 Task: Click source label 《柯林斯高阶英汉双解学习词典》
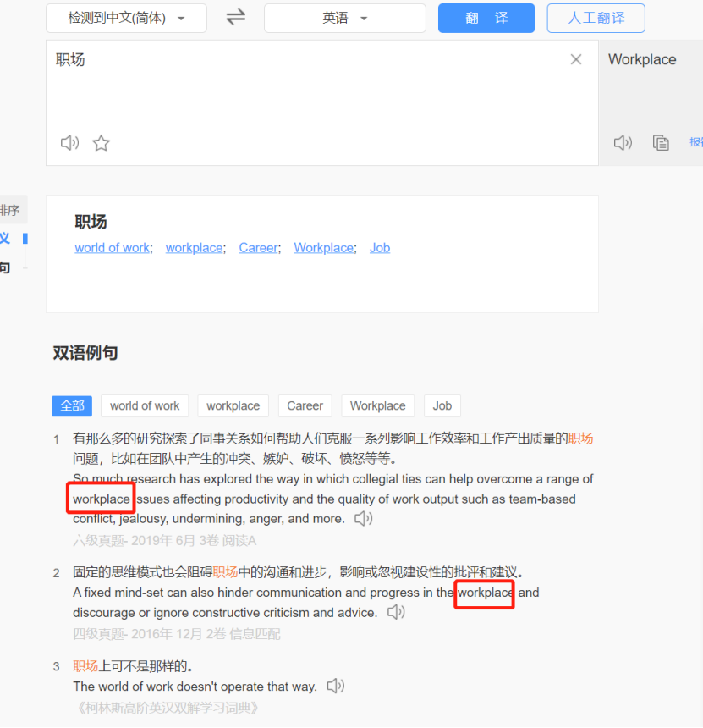[x=167, y=708]
